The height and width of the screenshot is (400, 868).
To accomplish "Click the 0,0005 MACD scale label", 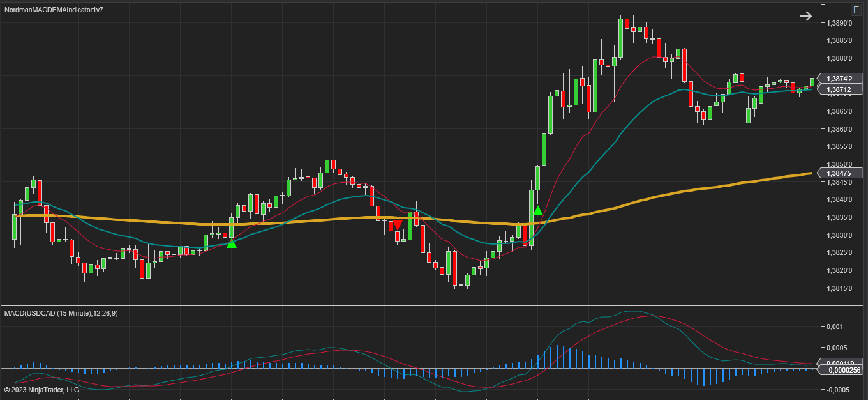I will point(837,348).
